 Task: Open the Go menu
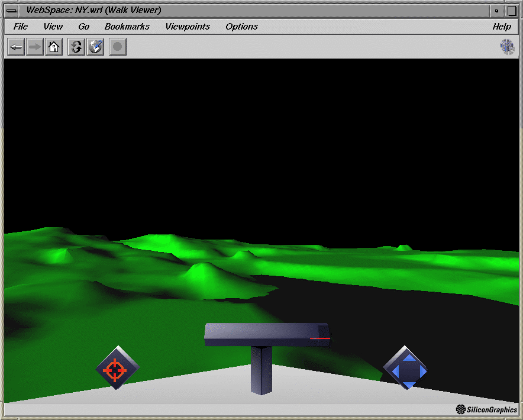click(x=84, y=27)
